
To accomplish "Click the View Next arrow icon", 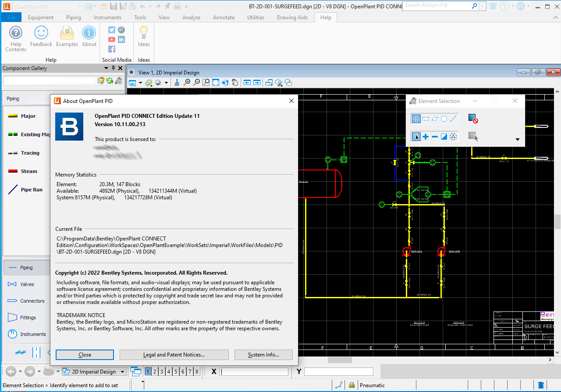I will coord(257,82).
